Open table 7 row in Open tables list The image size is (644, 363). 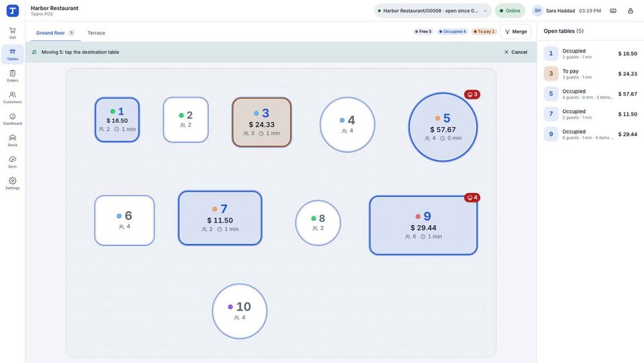pyautogui.click(x=590, y=114)
